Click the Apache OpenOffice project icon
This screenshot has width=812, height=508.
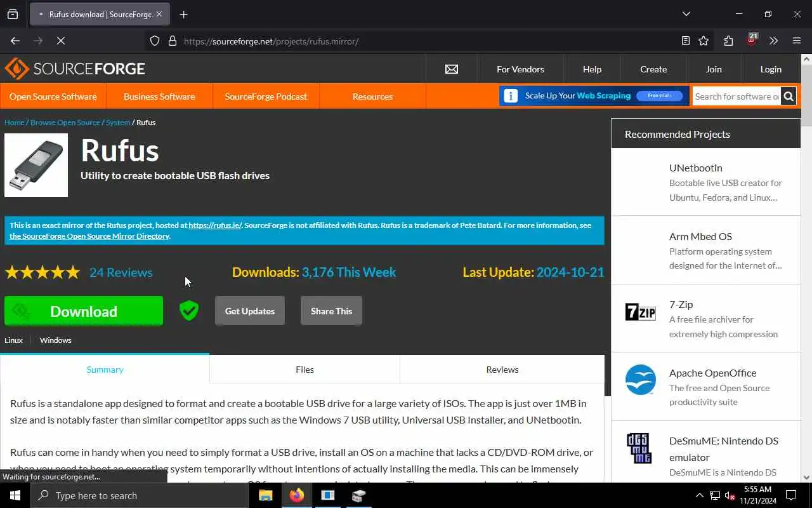pyautogui.click(x=640, y=380)
